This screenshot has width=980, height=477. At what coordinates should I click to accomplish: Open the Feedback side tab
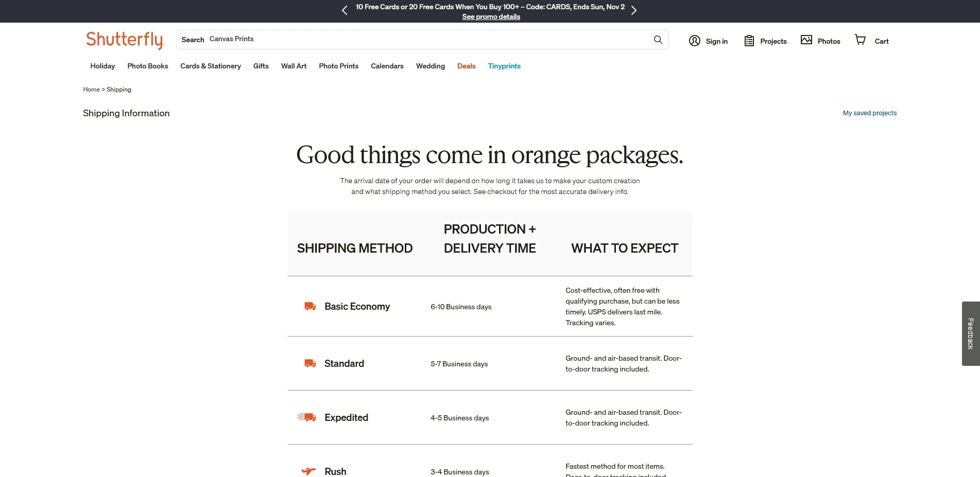tap(970, 333)
